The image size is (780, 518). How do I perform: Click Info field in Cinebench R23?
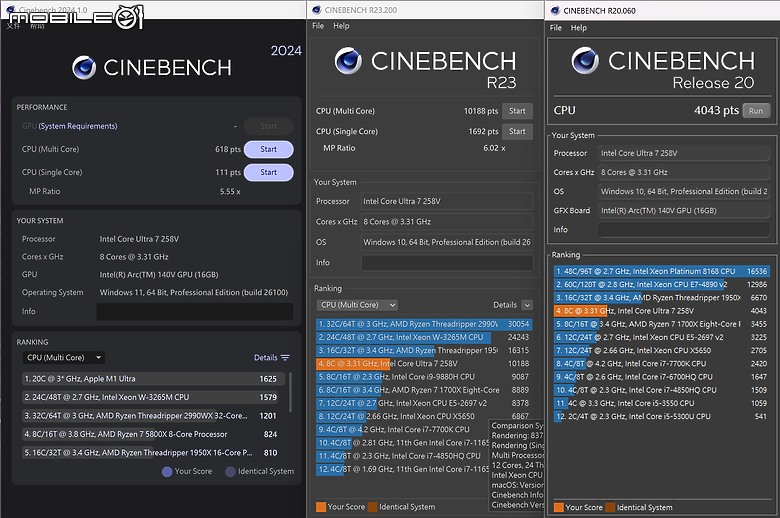(447, 263)
